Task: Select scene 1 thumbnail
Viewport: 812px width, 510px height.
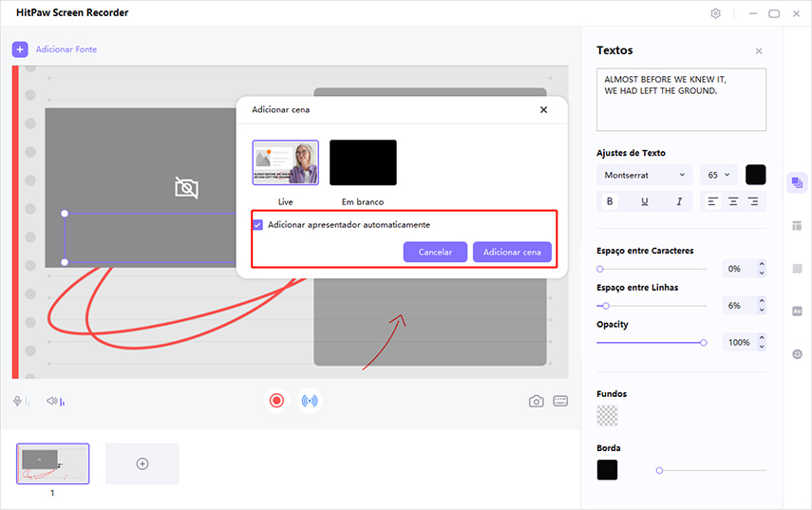Action: click(x=53, y=463)
